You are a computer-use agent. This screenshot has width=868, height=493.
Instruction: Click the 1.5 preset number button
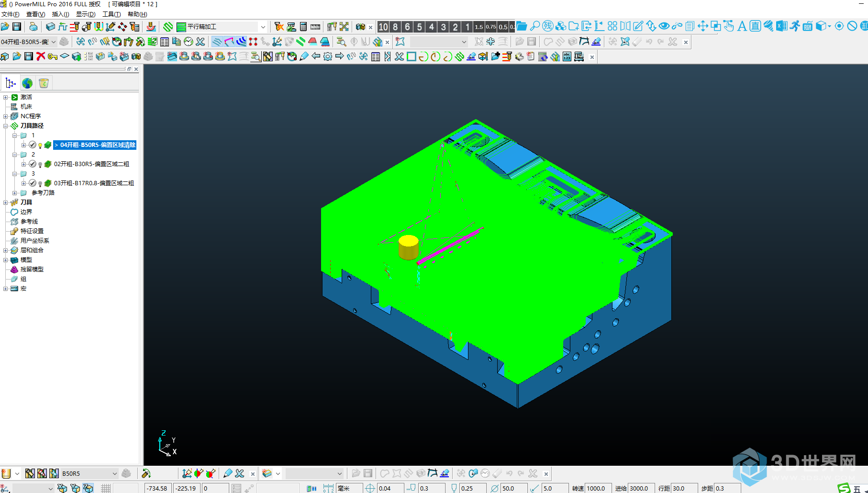[x=479, y=27]
